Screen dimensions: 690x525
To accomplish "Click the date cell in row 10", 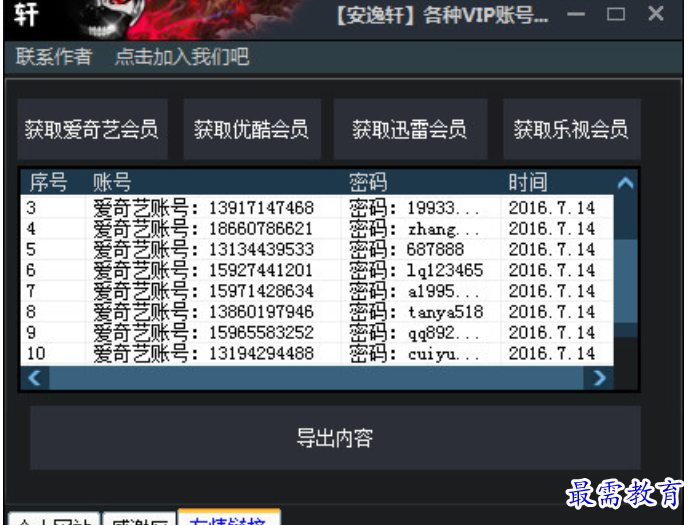I will pos(552,353).
